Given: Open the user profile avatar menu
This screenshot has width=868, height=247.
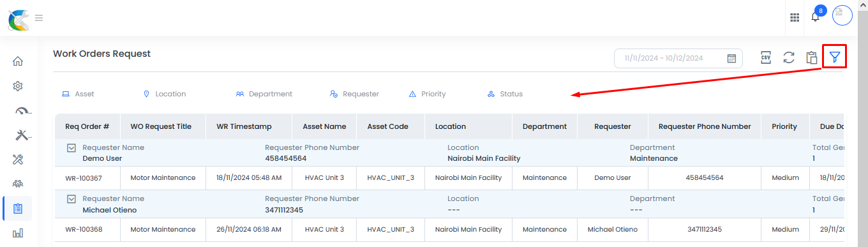Looking at the screenshot, I should 842,15.
